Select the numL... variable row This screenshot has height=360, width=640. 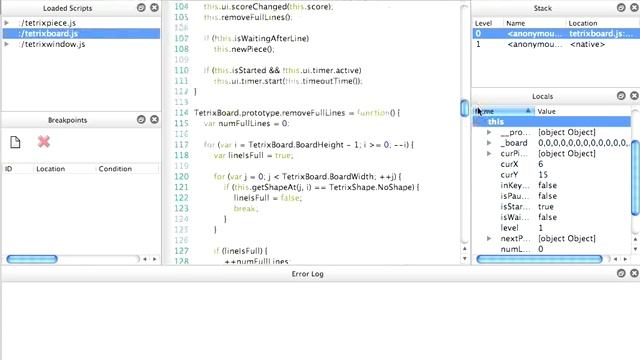(x=551, y=249)
